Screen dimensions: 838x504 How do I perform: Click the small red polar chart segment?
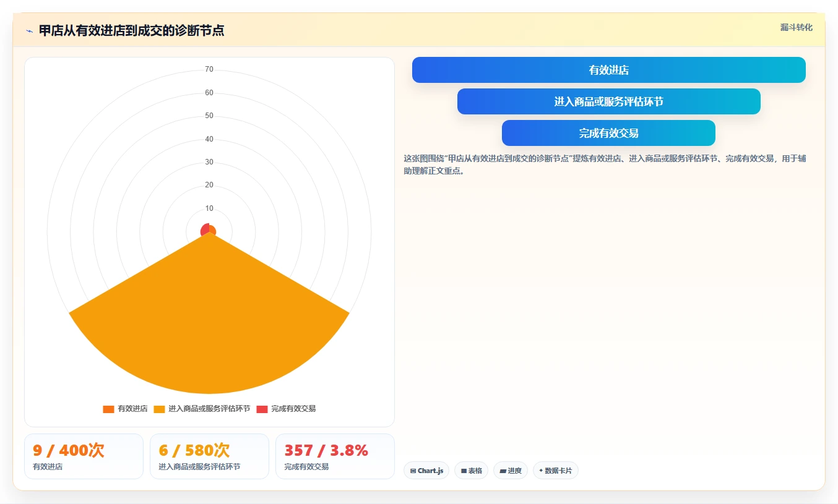pos(205,229)
